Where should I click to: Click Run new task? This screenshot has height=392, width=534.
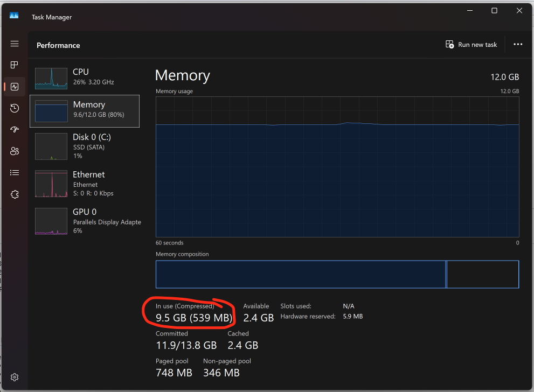tap(471, 44)
